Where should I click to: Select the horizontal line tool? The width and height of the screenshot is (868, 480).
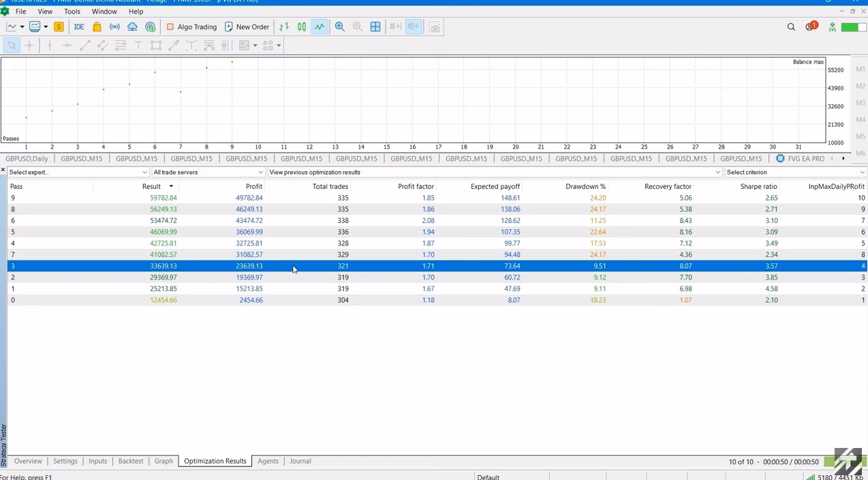pos(67,45)
